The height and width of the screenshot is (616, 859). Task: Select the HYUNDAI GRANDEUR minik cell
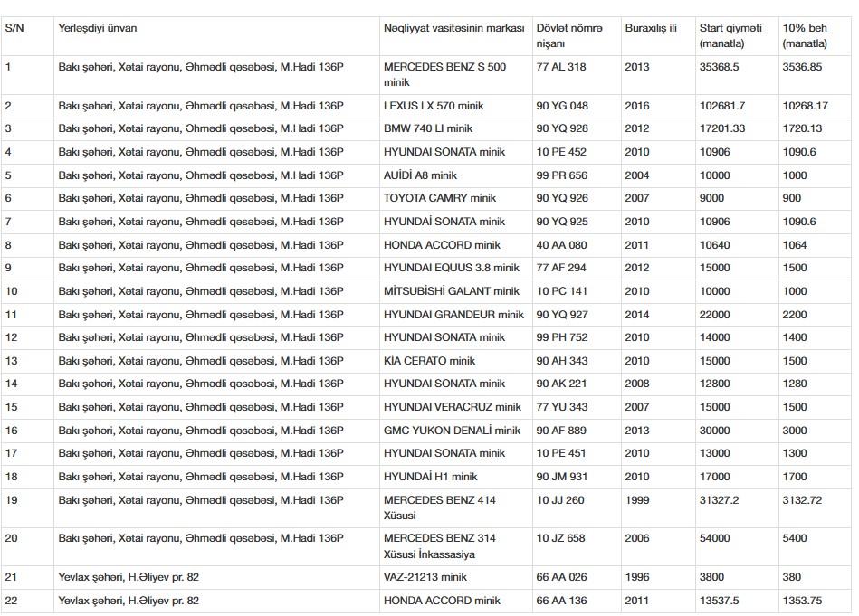(453, 315)
